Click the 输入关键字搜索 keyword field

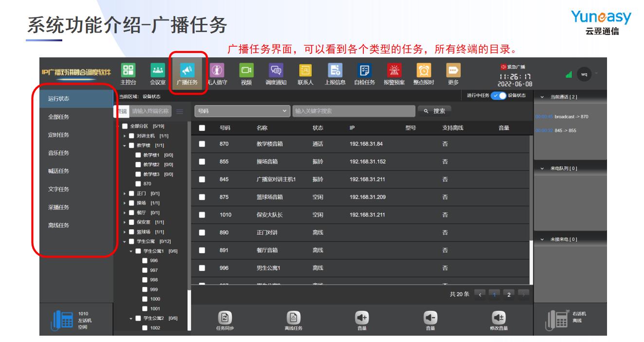click(354, 111)
